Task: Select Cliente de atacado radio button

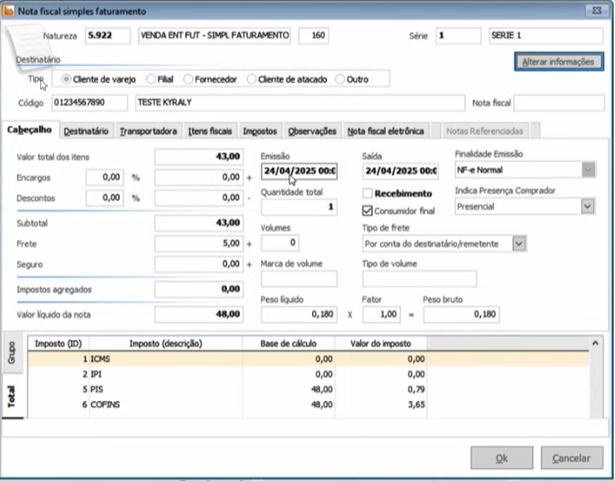Action: 251,78
